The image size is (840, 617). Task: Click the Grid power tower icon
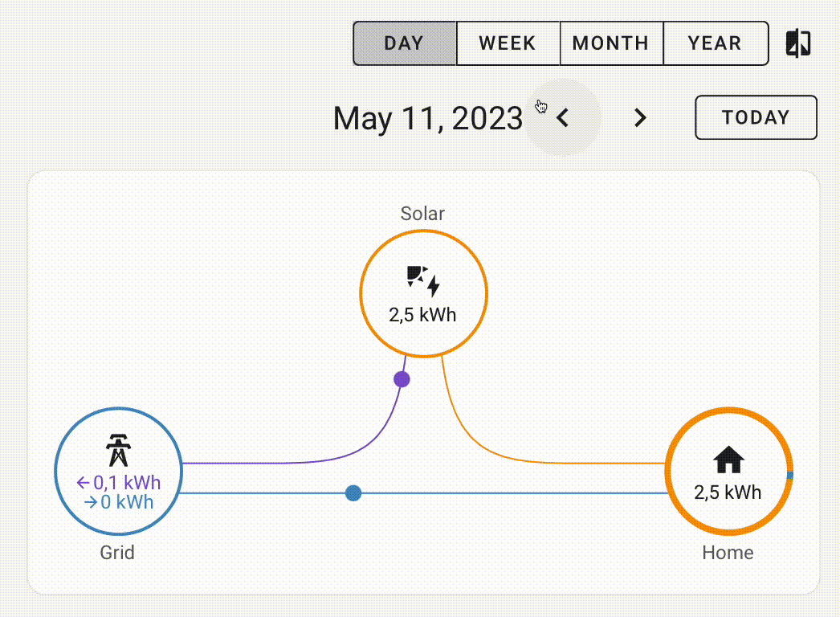point(118,452)
